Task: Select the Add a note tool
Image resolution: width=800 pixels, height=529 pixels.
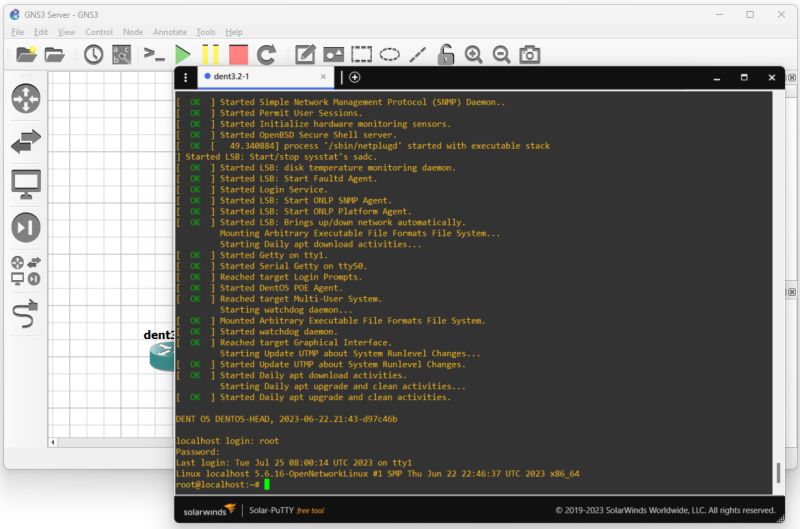Action: [305, 54]
